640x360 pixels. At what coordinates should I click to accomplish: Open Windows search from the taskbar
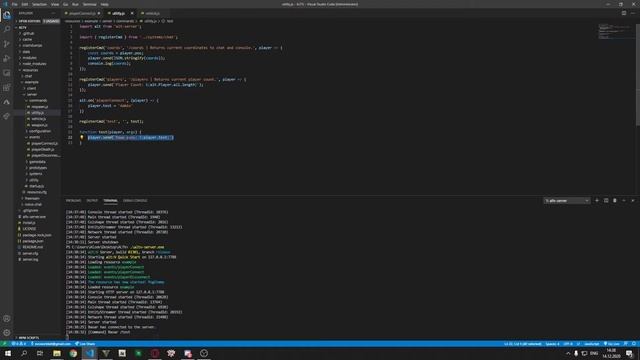point(24,353)
